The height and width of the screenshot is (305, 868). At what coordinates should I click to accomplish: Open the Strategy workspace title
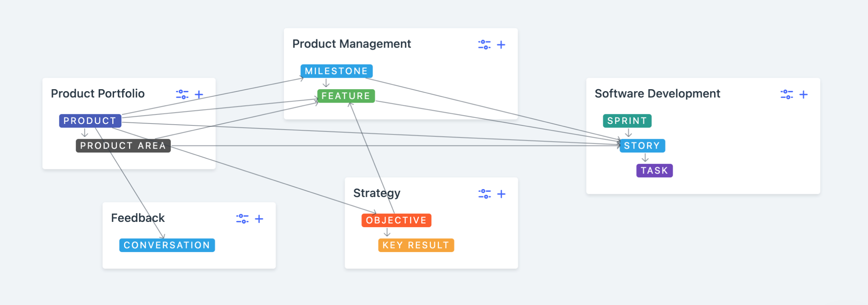pyautogui.click(x=377, y=193)
